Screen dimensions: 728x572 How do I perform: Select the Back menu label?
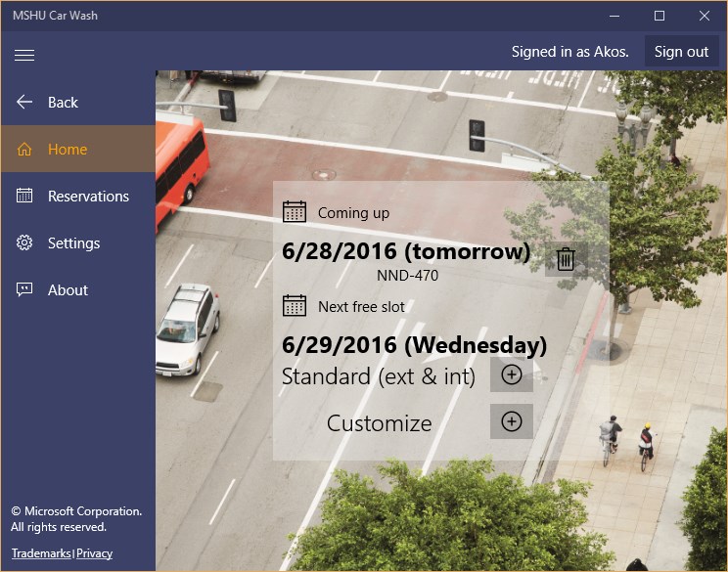64,103
